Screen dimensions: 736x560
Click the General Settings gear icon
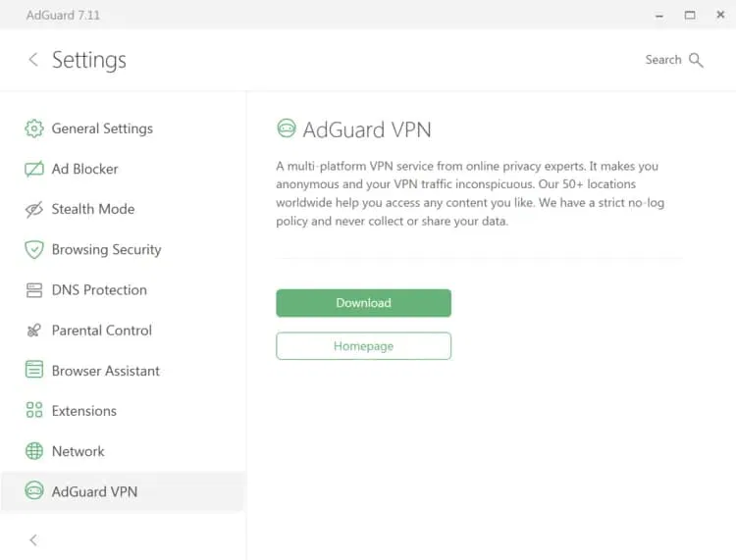(34, 128)
